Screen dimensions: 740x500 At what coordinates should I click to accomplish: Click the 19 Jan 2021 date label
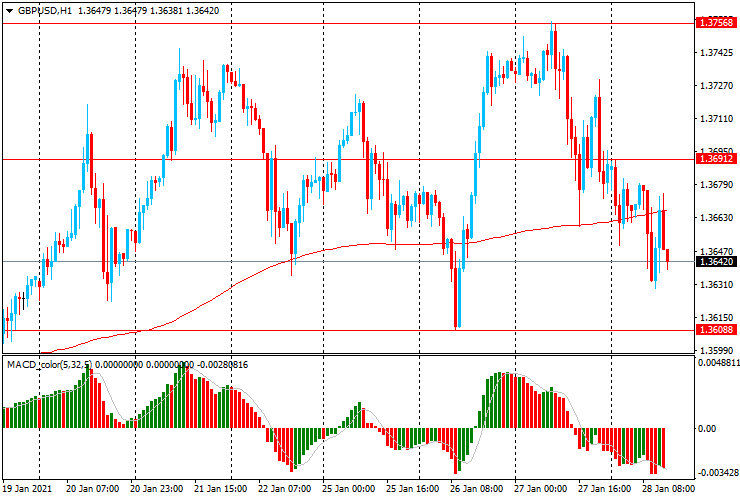pyautogui.click(x=27, y=488)
